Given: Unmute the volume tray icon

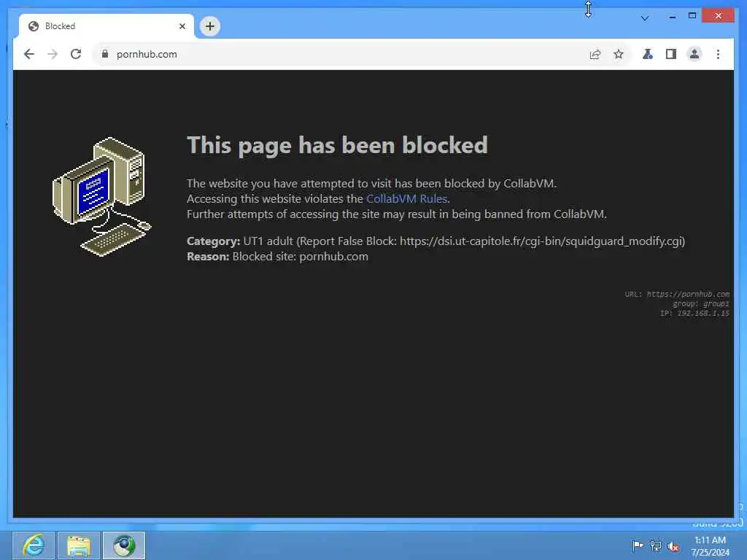Looking at the screenshot, I should click(673, 546).
